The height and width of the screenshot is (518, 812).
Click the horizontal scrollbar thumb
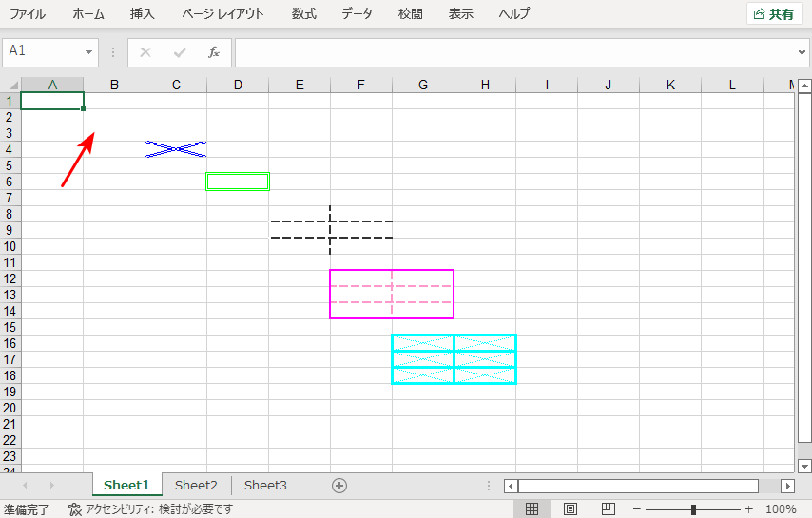(x=638, y=486)
